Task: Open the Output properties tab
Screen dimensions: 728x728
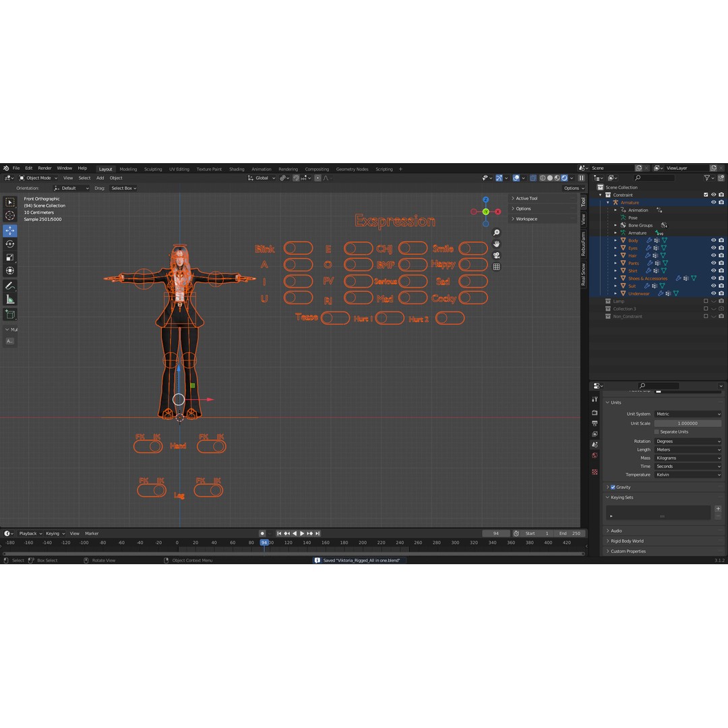Action: 595,423
